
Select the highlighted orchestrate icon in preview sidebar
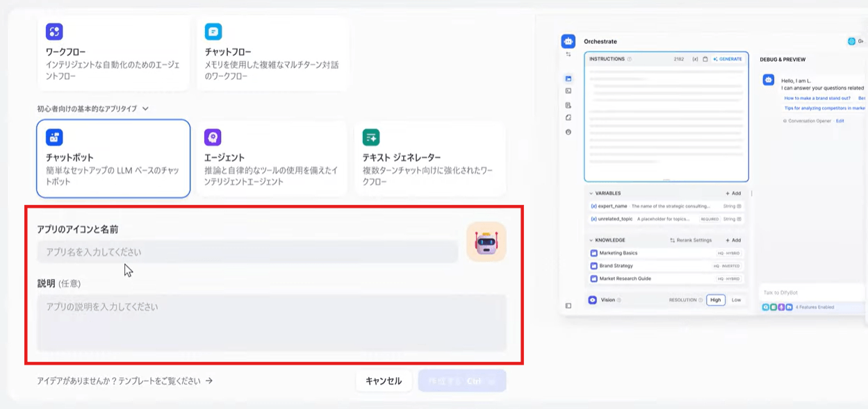pos(568,78)
